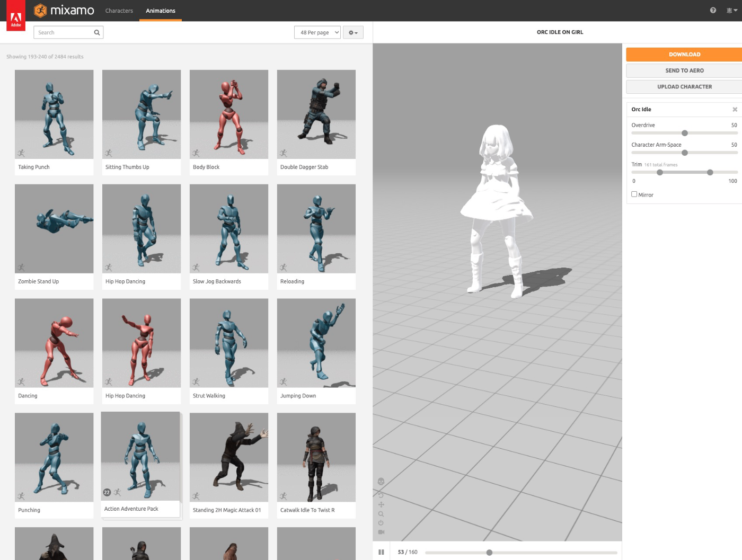
Task: Select the Dancing animation thumbnail
Action: [54, 343]
